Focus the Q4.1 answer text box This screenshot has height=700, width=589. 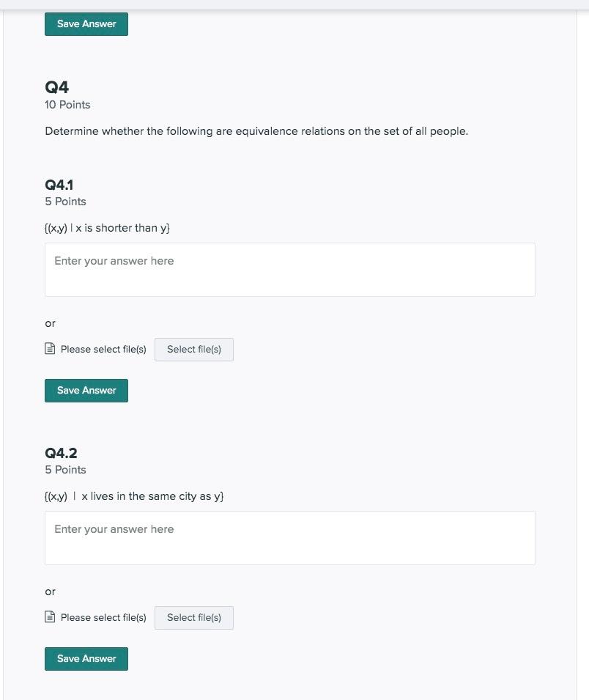tap(289, 270)
